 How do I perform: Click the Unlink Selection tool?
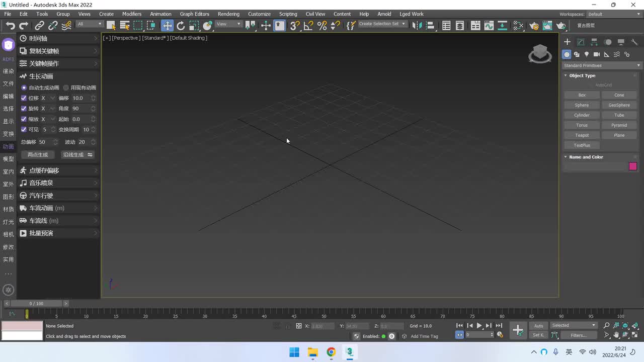pos(53,26)
